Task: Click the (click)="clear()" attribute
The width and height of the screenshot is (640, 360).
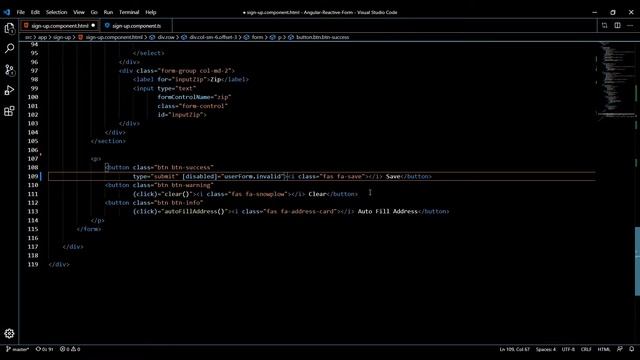Action: pyautogui.click(x=163, y=194)
